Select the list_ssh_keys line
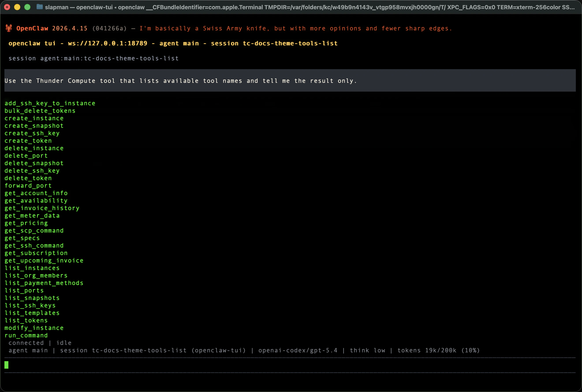The image size is (582, 392). tap(30, 306)
